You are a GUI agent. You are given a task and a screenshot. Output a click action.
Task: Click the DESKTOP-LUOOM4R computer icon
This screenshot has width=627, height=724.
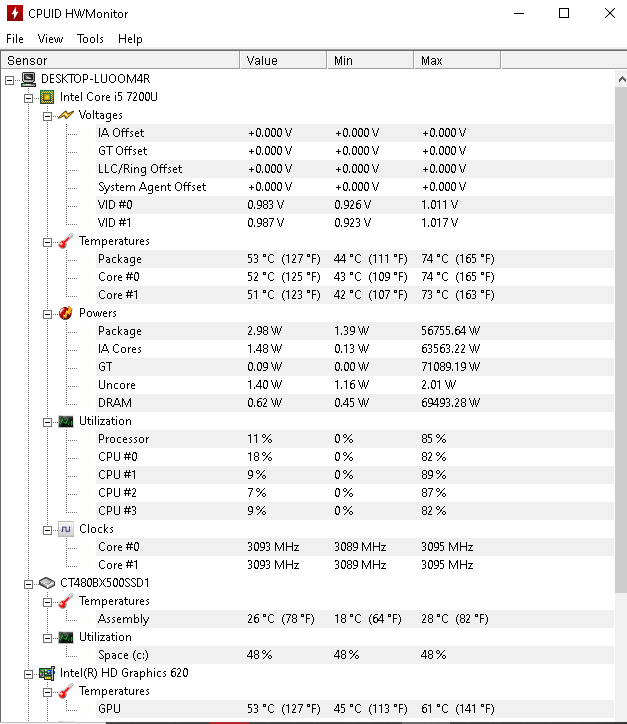click(29, 79)
